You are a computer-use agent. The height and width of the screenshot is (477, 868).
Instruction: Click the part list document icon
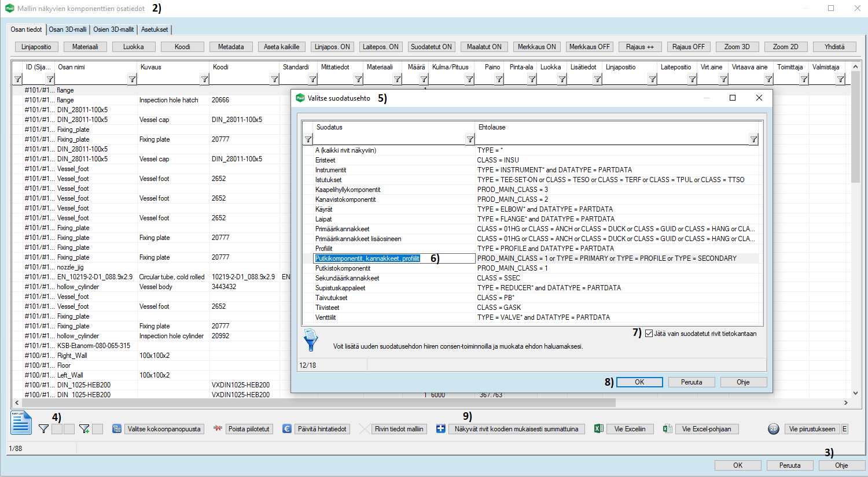(21, 423)
